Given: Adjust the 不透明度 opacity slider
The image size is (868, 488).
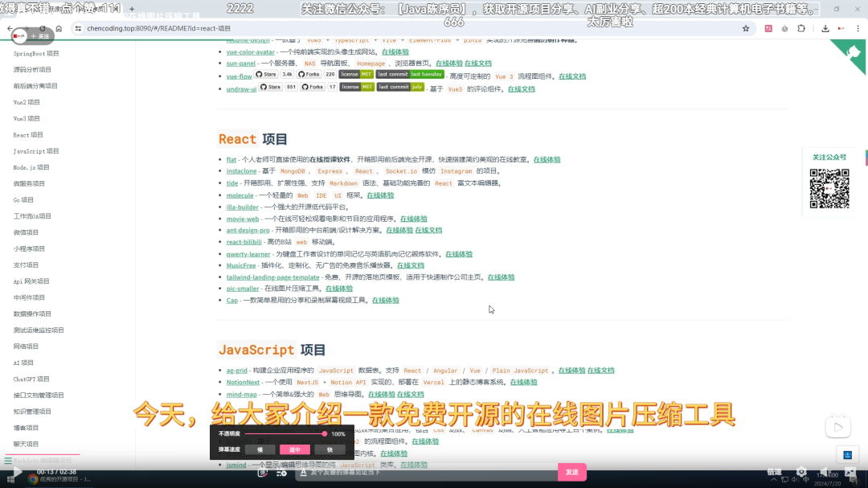Looking at the screenshot, I should click(324, 434).
